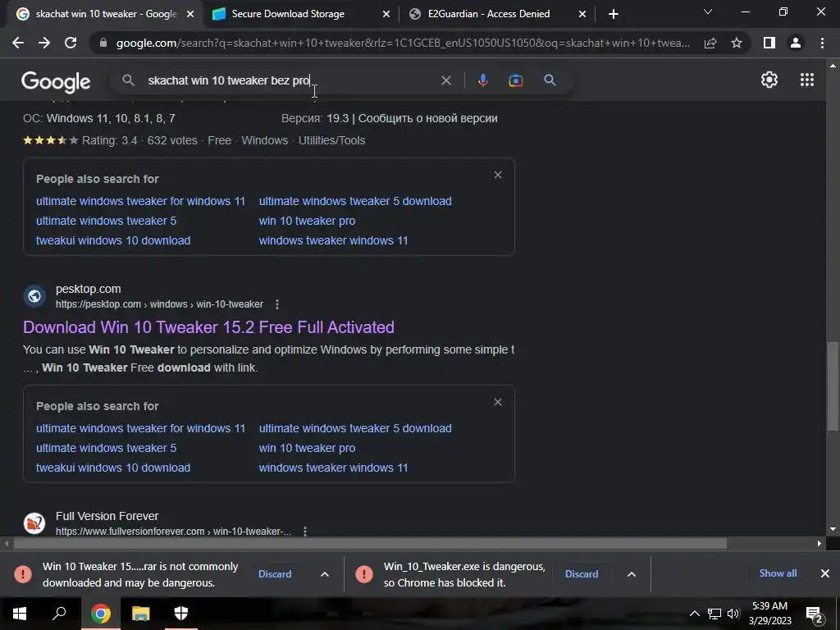
Task: Click ultimate windows tweaker for windows 11 in first box
Action: pyautogui.click(x=140, y=202)
